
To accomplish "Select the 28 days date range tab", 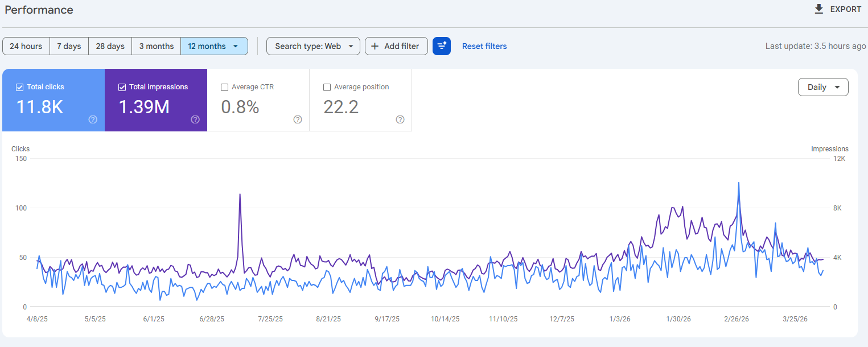I will click(x=109, y=46).
